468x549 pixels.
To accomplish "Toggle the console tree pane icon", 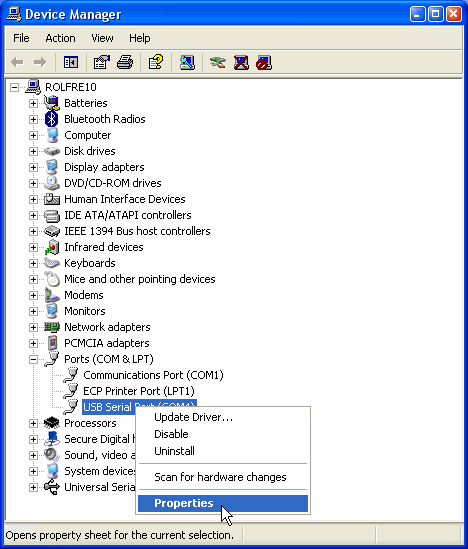I will tap(71, 62).
